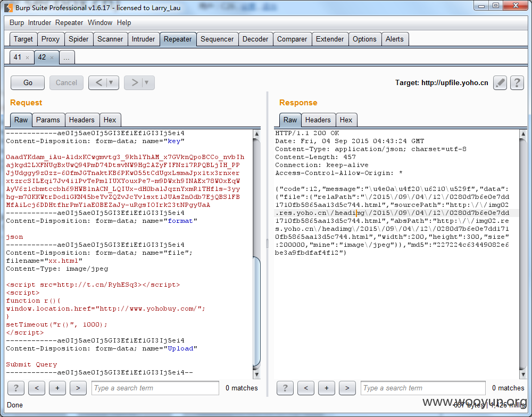Switch to the Extender tab

[330, 39]
